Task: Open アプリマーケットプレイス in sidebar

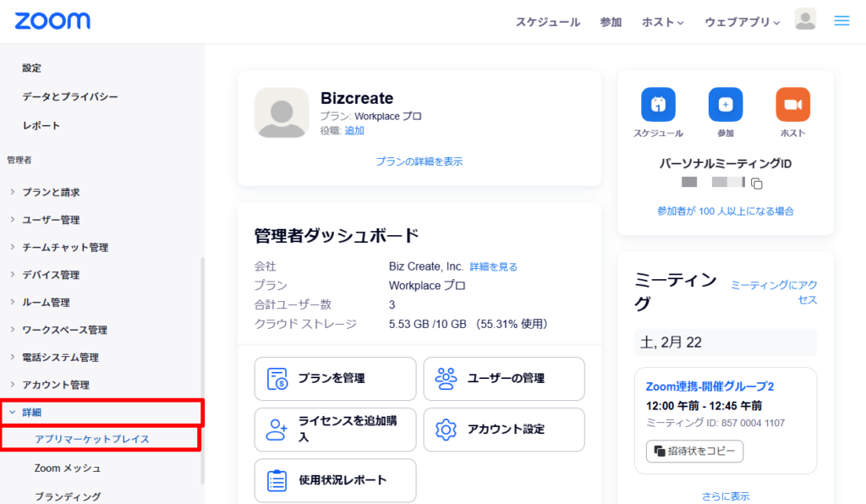Action: click(91, 439)
